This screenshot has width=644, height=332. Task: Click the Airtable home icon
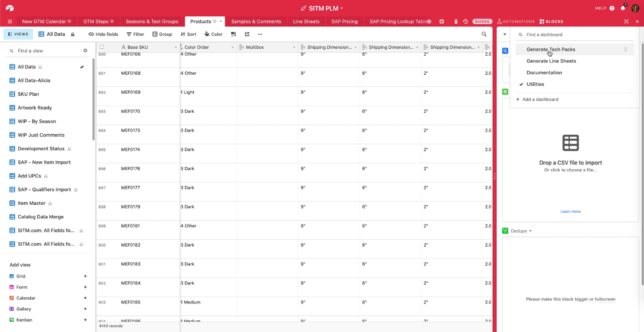[x=10, y=8]
